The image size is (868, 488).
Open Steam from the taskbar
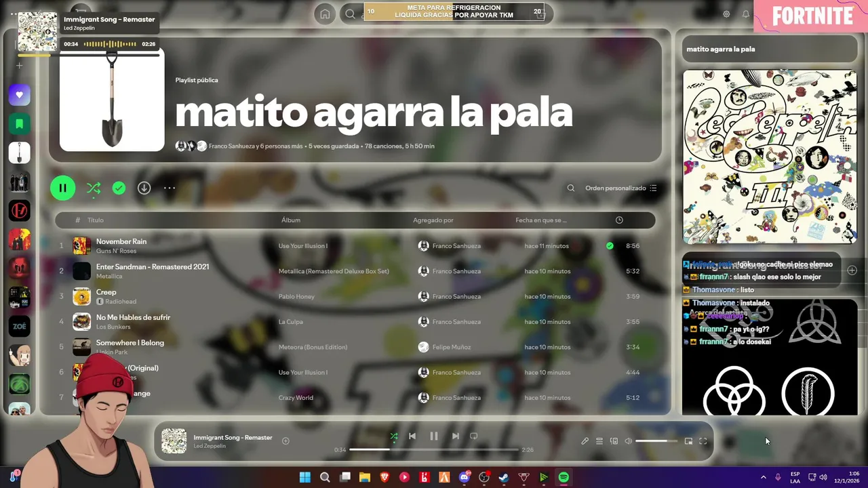coord(504,477)
